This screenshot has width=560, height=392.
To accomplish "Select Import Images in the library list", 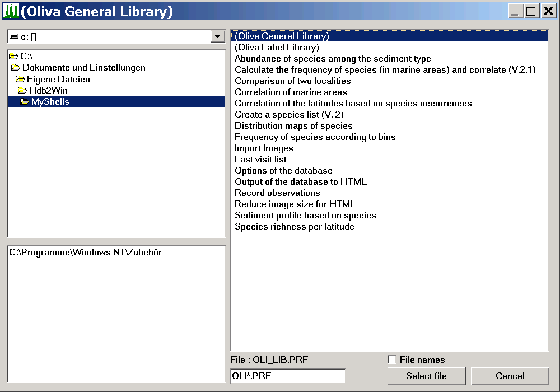I will [x=264, y=148].
